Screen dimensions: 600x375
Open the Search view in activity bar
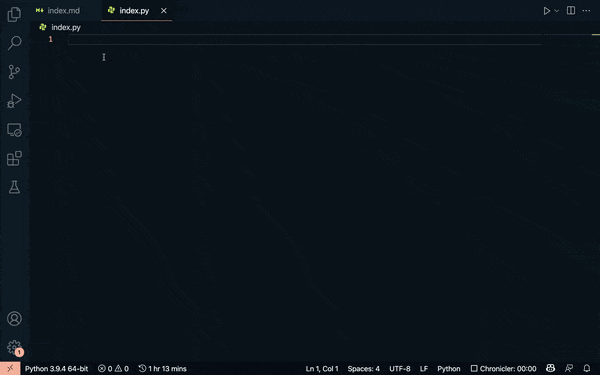(14, 43)
